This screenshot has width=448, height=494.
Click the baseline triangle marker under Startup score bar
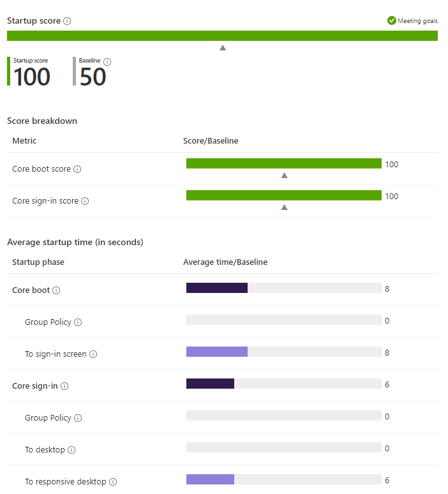tap(223, 48)
